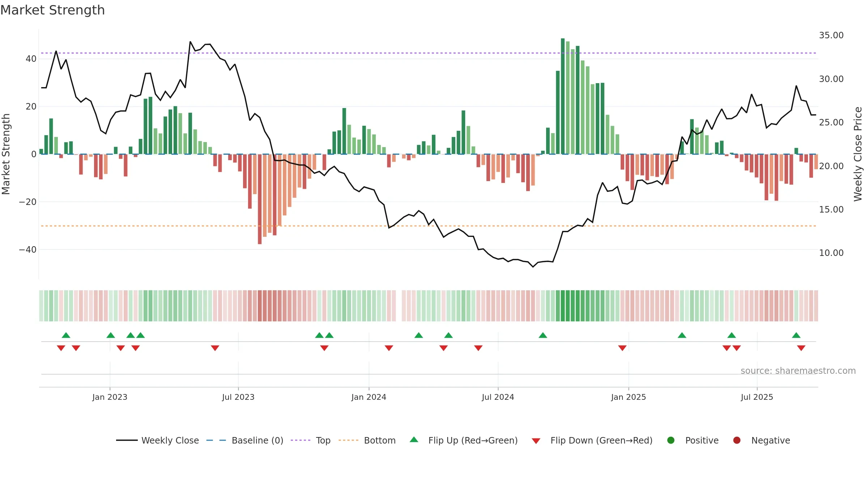
Task: Toggle the Bottom legend entry
Action: (x=367, y=440)
